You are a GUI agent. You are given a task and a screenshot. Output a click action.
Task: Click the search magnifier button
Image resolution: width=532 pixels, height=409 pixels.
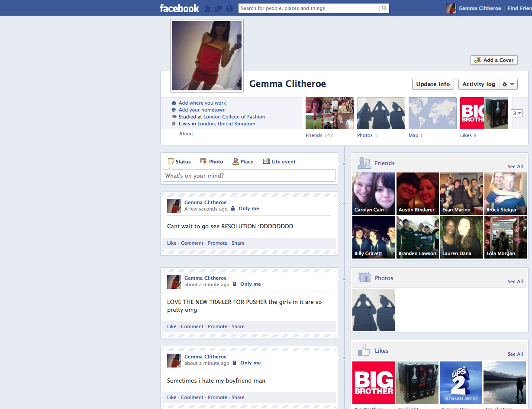[384, 8]
